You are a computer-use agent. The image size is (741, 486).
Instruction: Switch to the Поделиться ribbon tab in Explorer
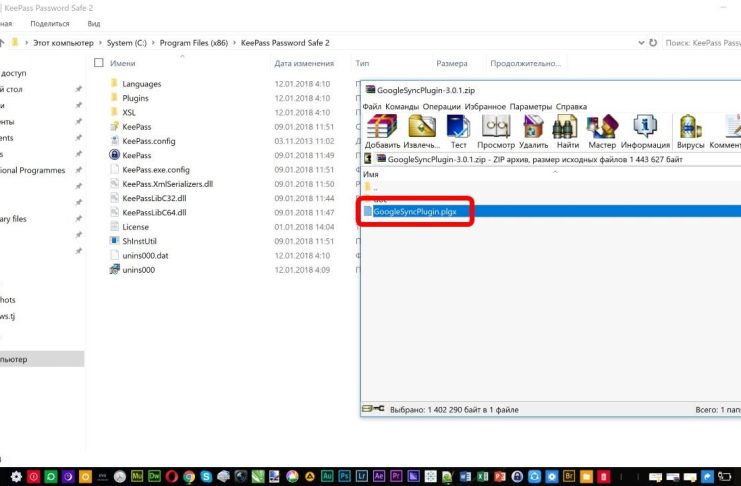pyautogui.click(x=50, y=23)
